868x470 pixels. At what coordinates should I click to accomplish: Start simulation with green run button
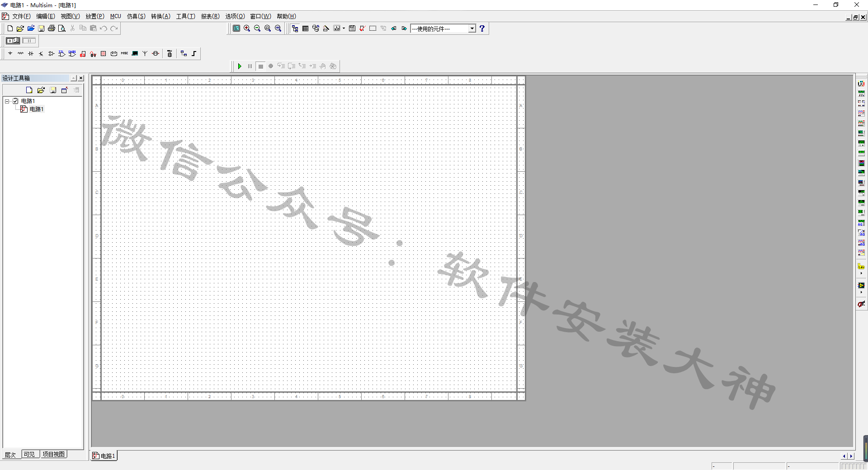point(240,66)
